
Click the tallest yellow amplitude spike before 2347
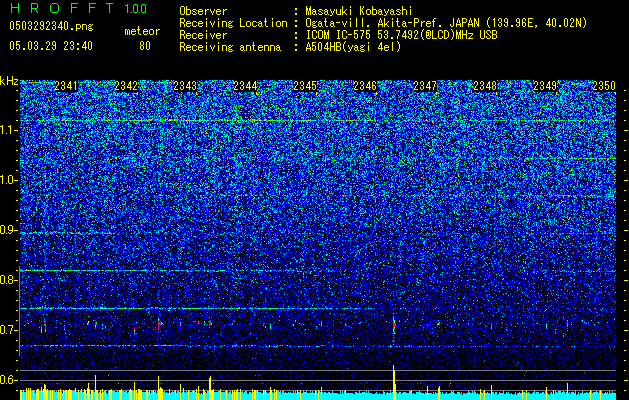394,382
